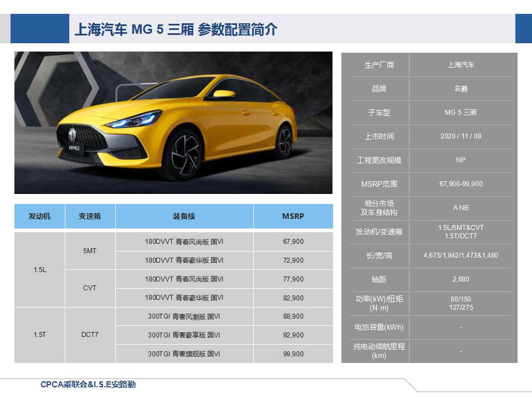This screenshot has width=532, height=399.
Task: Click the "名爵" brand value
Action: [x=461, y=89]
